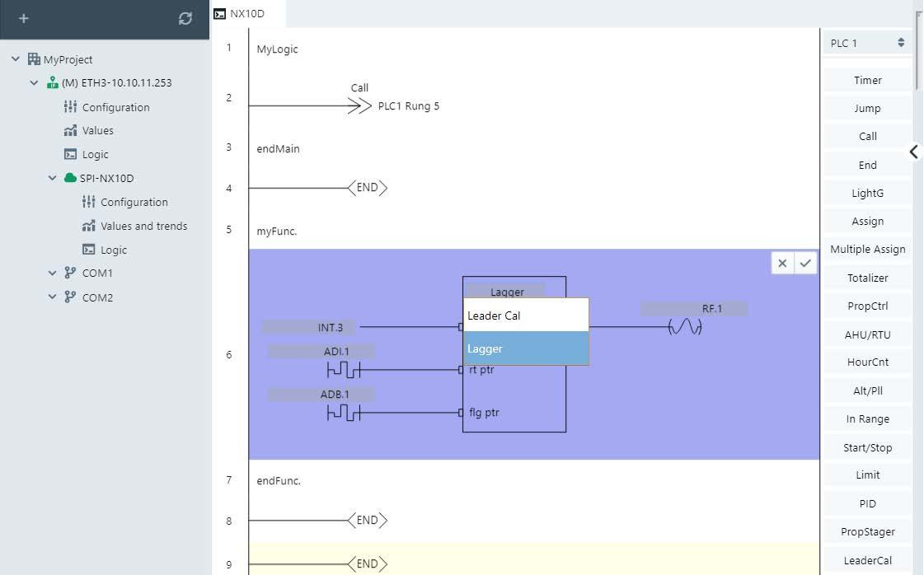Click the ADI.1 contact symbol
Screen dimensions: 924x575
click(344, 369)
